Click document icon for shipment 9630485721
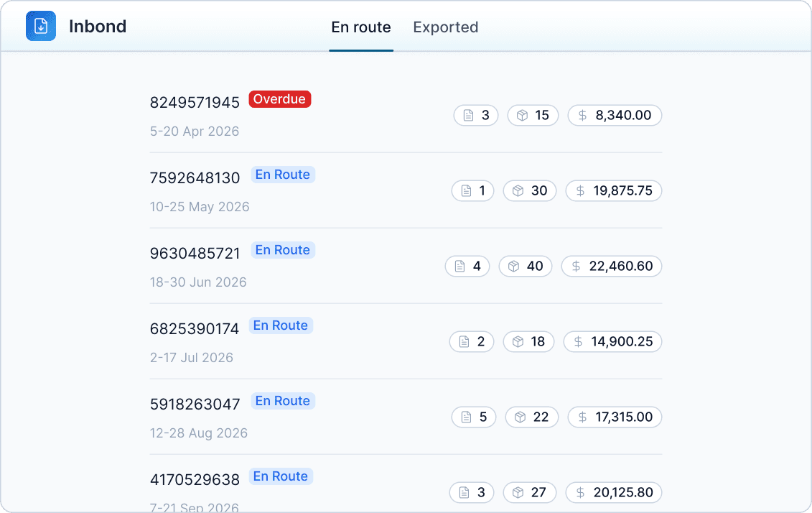812x513 pixels. 460,267
